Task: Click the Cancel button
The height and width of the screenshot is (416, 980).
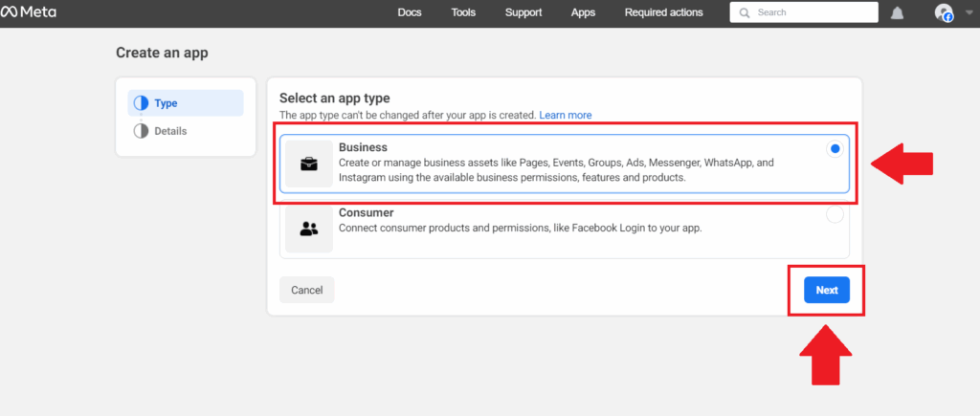Action: (307, 290)
